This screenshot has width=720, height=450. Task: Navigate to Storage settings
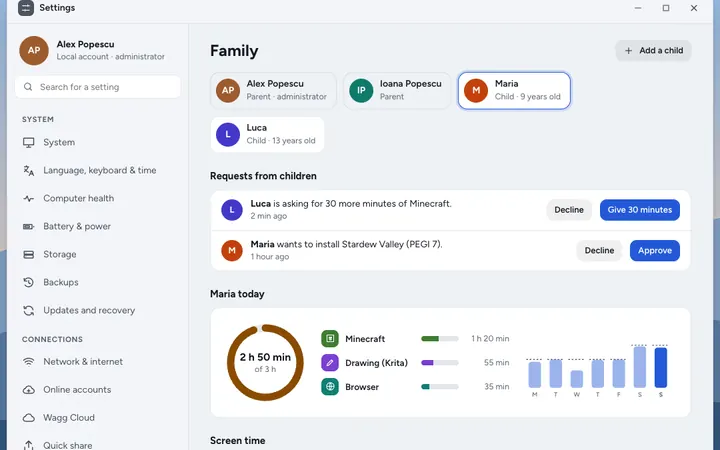point(97,254)
